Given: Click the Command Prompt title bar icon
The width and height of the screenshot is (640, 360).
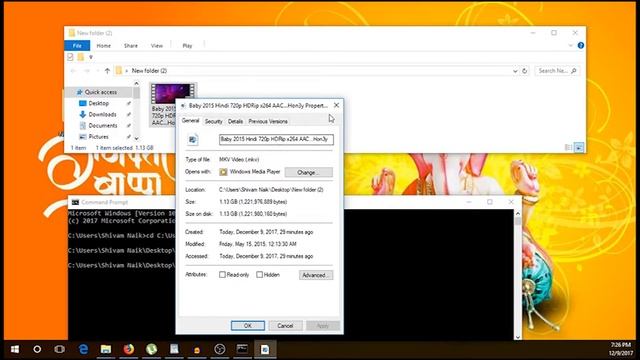Looking at the screenshot, I should pyautogui.click(x=75, y=202).
